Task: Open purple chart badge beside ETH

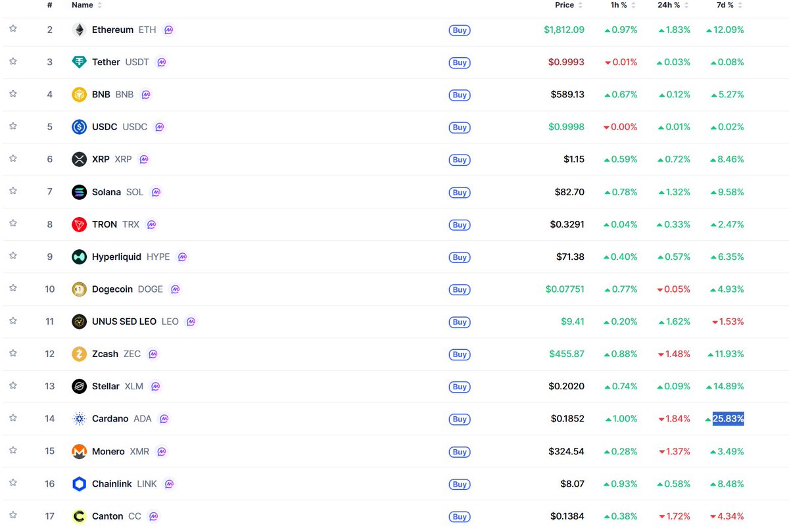Action: tap(169, 30)
